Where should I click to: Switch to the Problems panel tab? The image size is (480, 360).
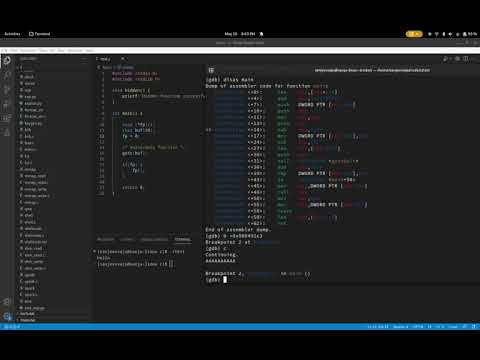click(x=105, y=239)
